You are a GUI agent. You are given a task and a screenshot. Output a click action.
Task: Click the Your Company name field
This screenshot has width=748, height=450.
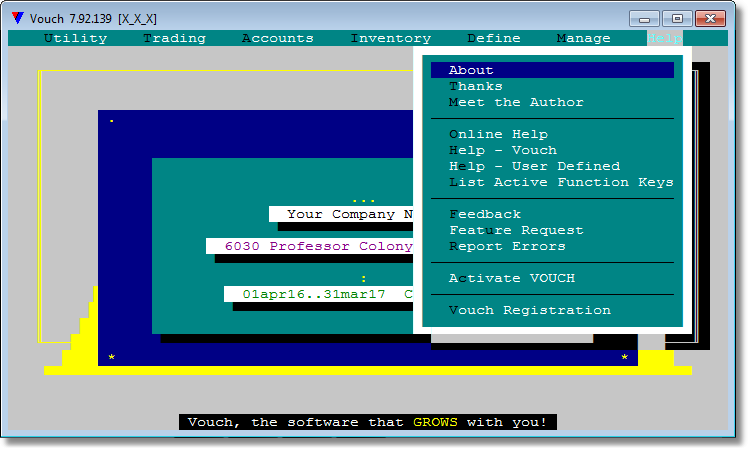[x=341, y=214]
